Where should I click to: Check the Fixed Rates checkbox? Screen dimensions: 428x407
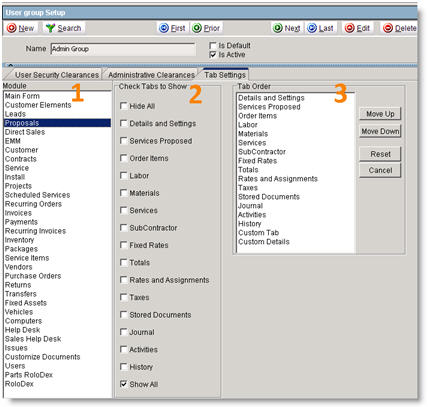click(124, 245)
